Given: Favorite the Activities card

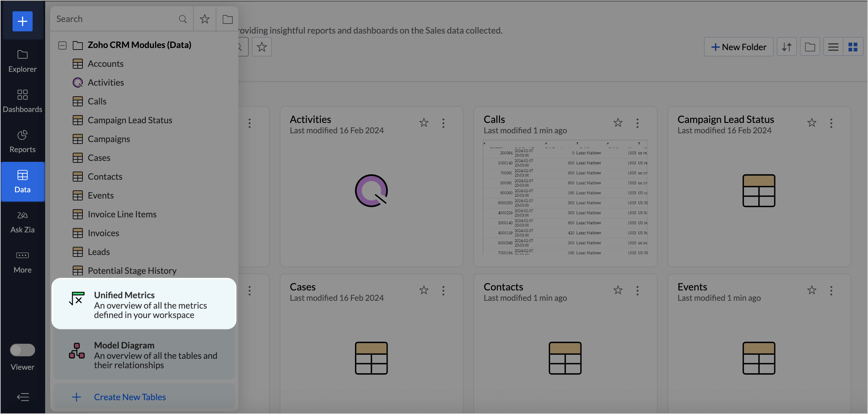Looking at the screenshot, I should coord(424,123).
